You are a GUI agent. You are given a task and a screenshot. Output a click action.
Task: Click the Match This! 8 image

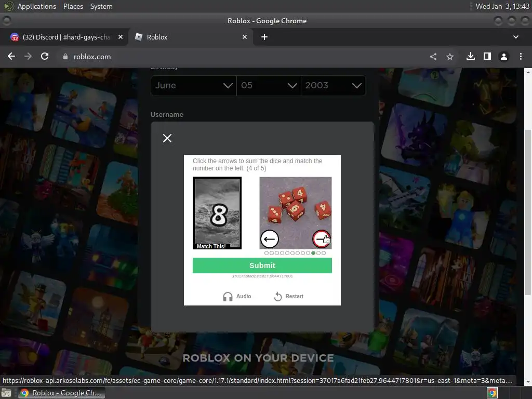(x=217, y=213)
